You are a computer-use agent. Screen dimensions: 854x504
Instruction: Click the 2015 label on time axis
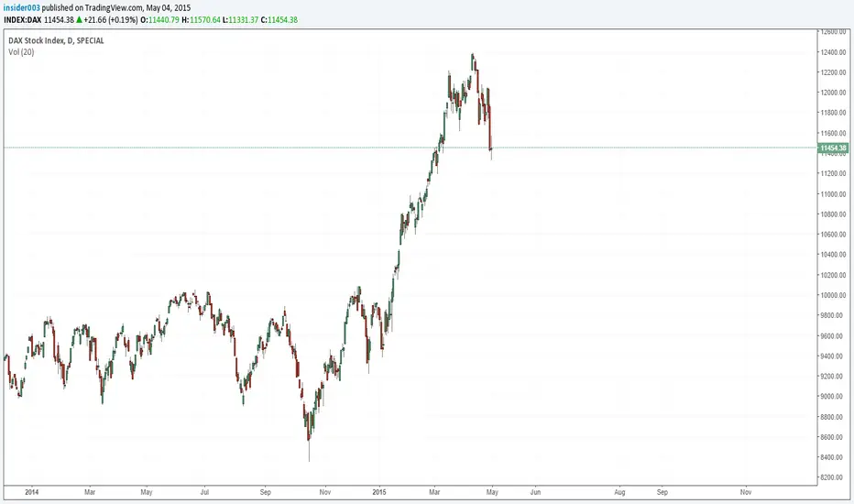379,492
